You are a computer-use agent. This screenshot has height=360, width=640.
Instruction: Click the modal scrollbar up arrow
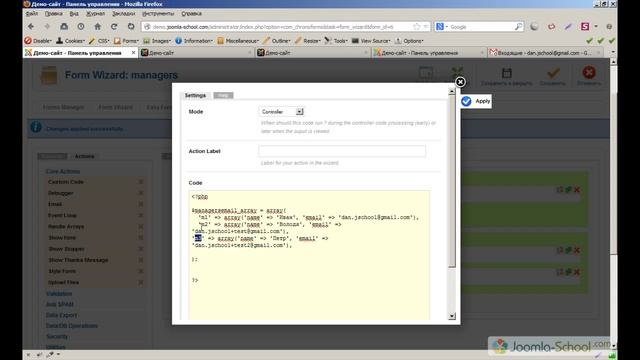tap(451, 92)
